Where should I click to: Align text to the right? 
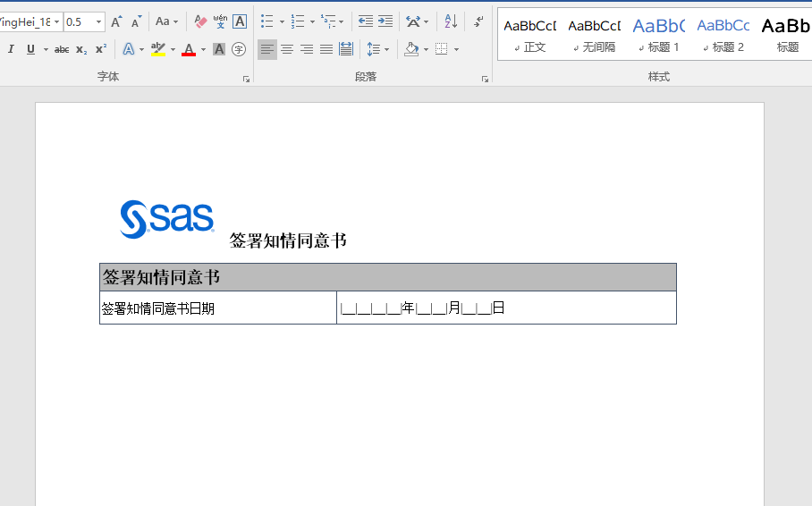[x=307, y=49]
